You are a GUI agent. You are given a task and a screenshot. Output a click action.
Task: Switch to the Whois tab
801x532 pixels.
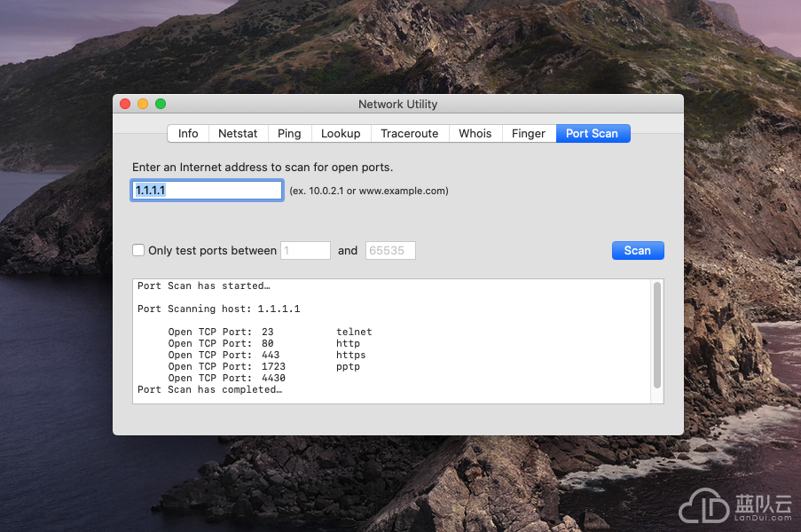(x=475, y=133)
